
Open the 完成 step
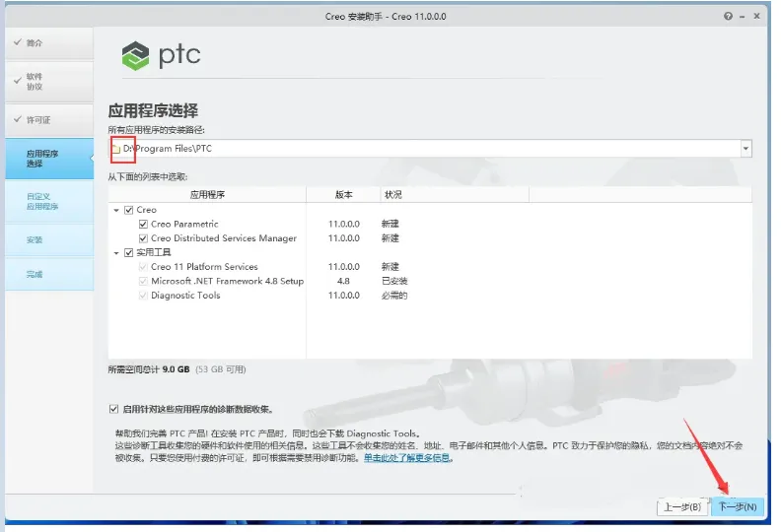click(49, 274)
